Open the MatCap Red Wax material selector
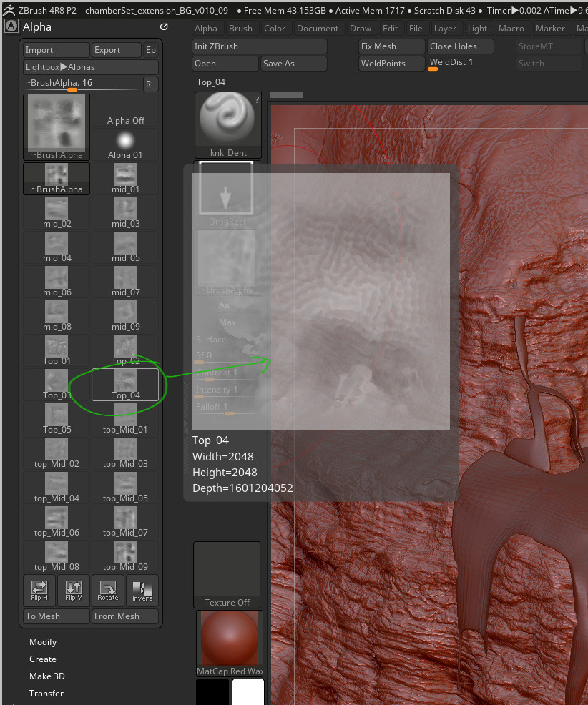Image resolution: width=588 pixels, height=705 pixels. [227, 639]
